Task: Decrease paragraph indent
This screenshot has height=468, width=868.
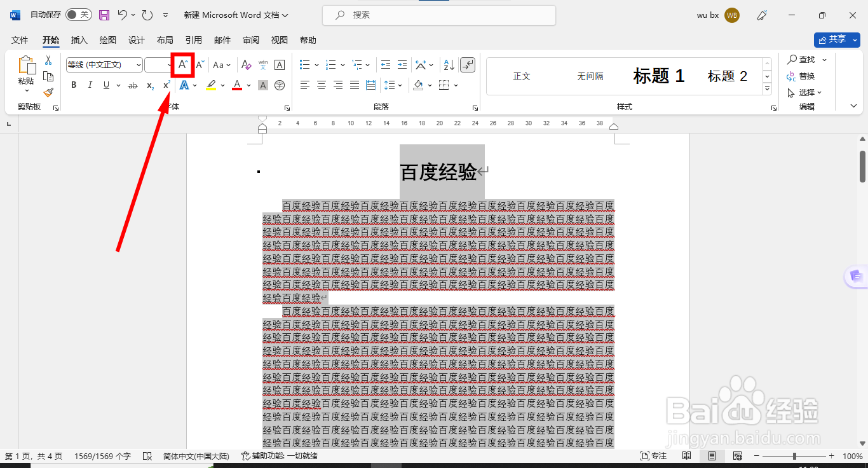Action: coord(386,65)
